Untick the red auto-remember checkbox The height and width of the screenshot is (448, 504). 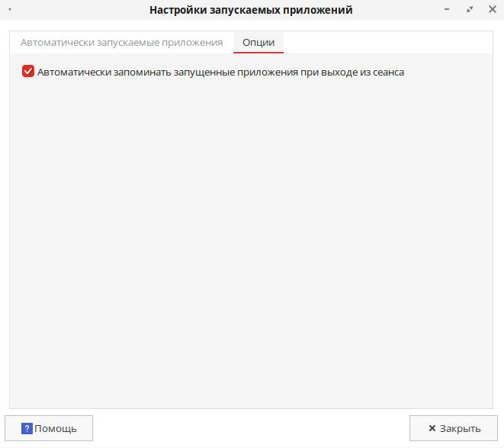pos(28,72)
